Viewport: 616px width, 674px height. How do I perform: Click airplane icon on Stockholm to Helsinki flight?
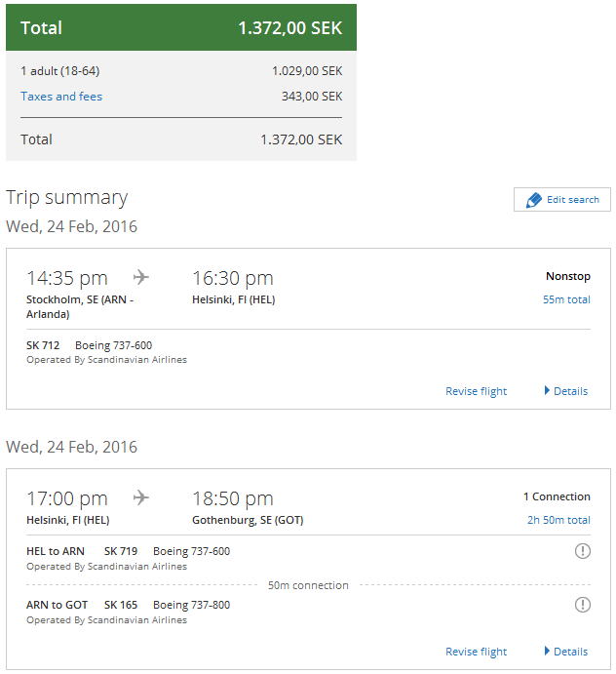pyautogui.click(x=141, y=278)
